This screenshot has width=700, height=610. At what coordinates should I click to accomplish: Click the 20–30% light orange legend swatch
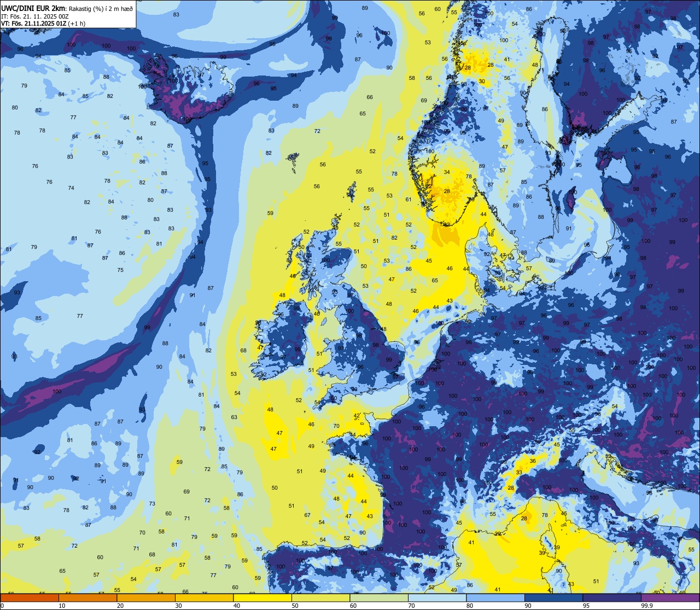tap(146, 597)
